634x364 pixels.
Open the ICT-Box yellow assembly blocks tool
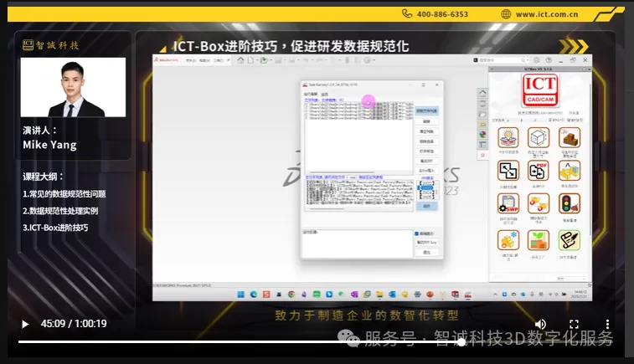tap(570, 171)
